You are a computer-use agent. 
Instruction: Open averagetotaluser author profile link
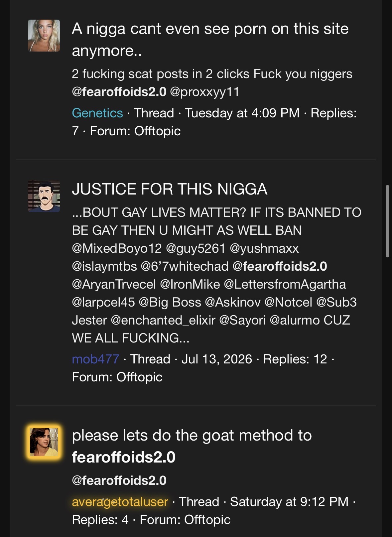click(x=120, y=502)
